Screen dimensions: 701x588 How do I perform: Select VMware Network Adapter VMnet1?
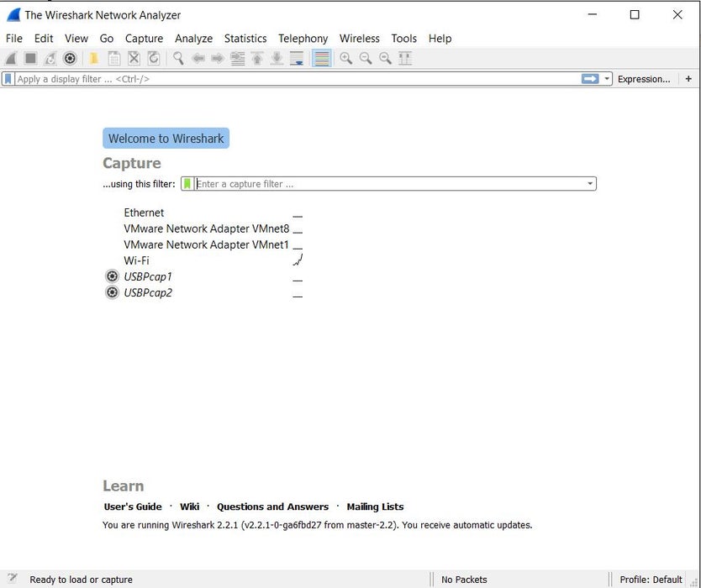206,244
